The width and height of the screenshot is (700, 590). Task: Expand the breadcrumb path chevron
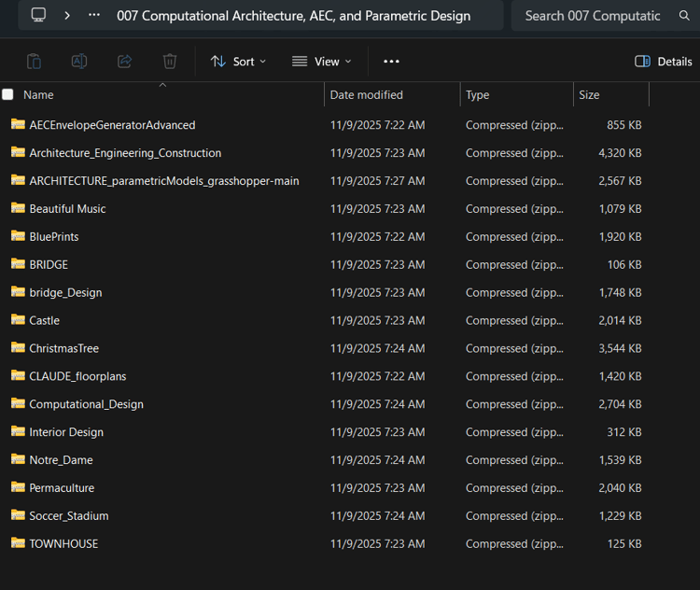67,15
